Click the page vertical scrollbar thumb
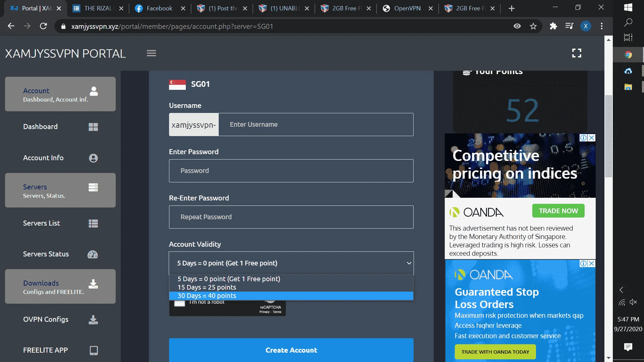Screen dimensions: 644x362 pos(608,136)
